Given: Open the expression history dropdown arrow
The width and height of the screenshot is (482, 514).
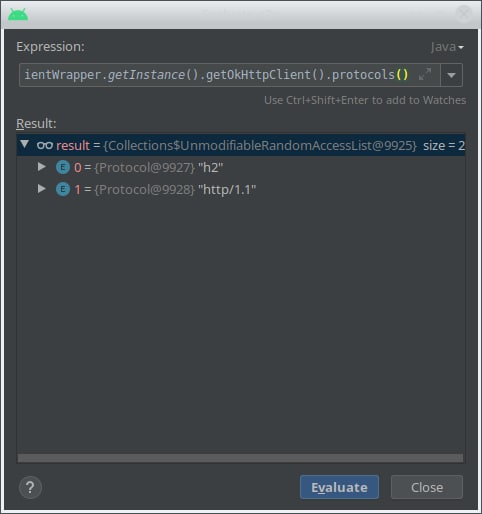Looking at the screenshot, I should (x=451, y=75).
